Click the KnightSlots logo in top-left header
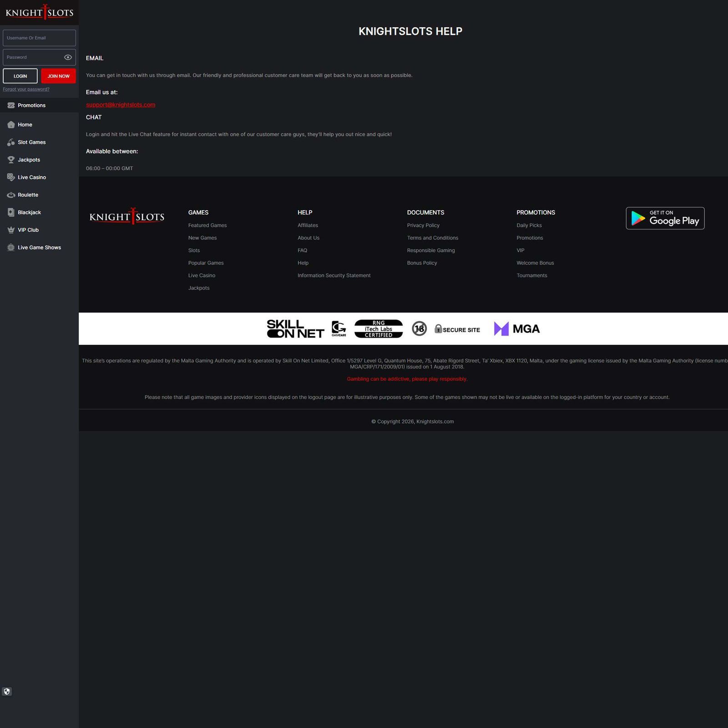 point(39,12)
